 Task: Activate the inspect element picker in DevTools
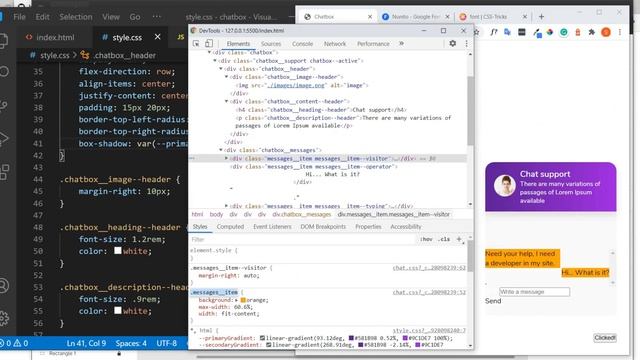coord(196,43)
